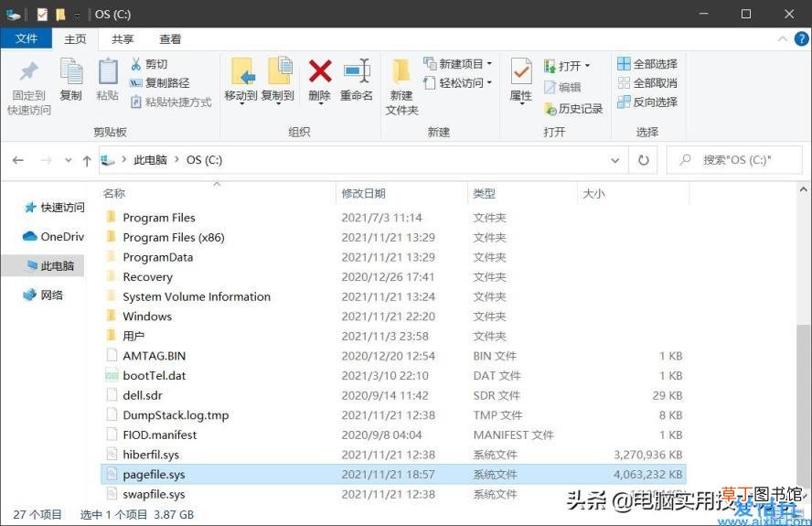The image size is (812, 526).
Task: Click the Refresh button beside address bar
Action: (x=643, y=160)
